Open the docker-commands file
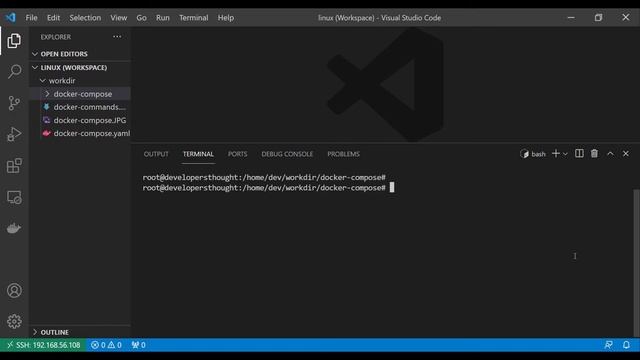 click(x=80, y=107)
